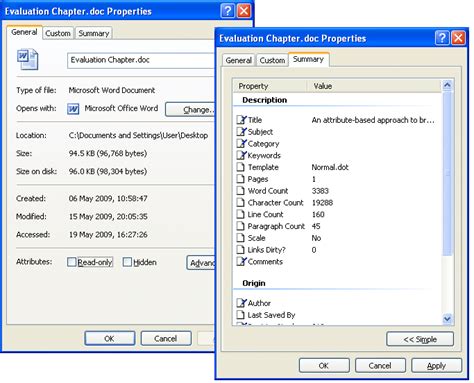Click the << Simple button
474x383 pixels.
pos(420,339)
